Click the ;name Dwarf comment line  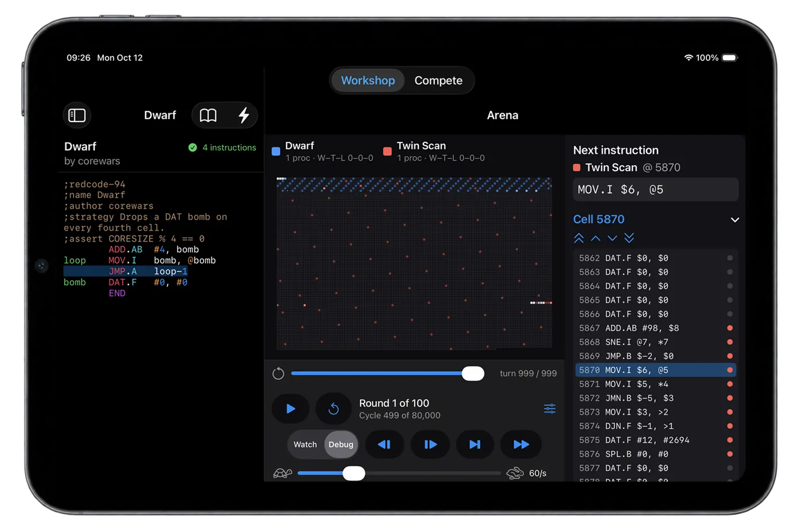coord(95,195)
